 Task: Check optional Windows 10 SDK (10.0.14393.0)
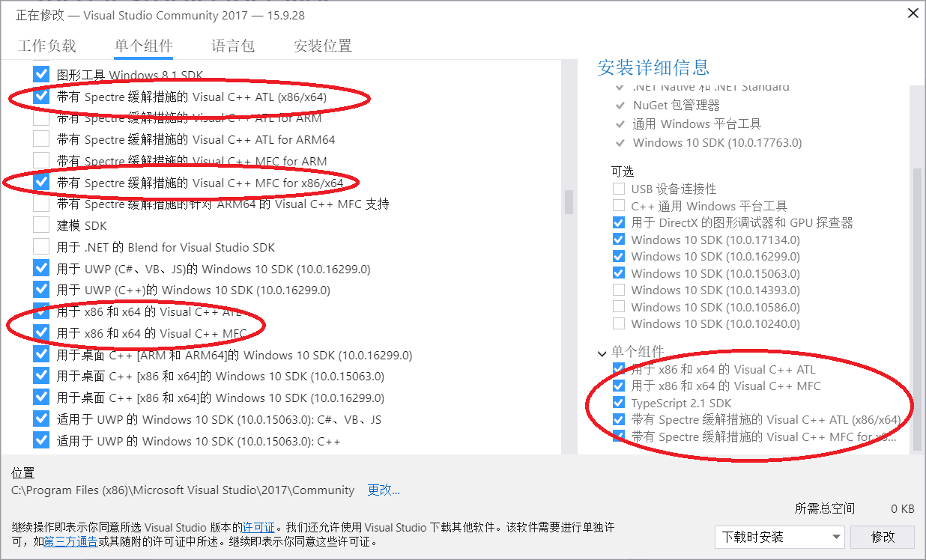[619, 290]
